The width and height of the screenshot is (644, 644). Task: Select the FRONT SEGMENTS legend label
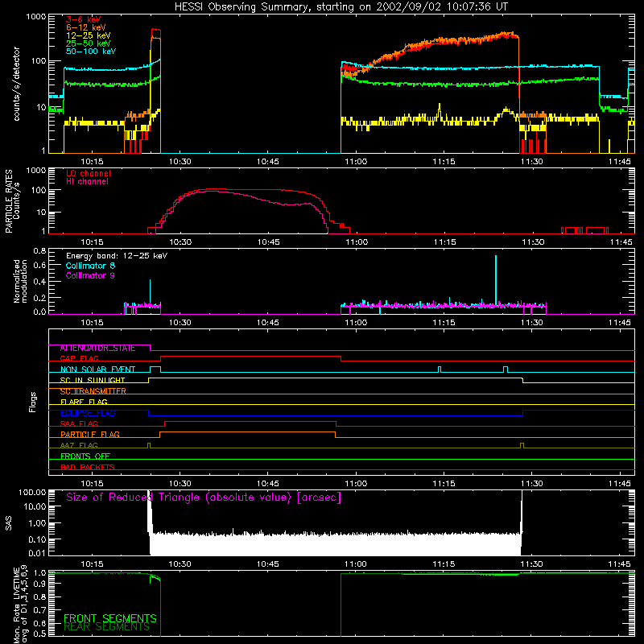click(109, 618)
